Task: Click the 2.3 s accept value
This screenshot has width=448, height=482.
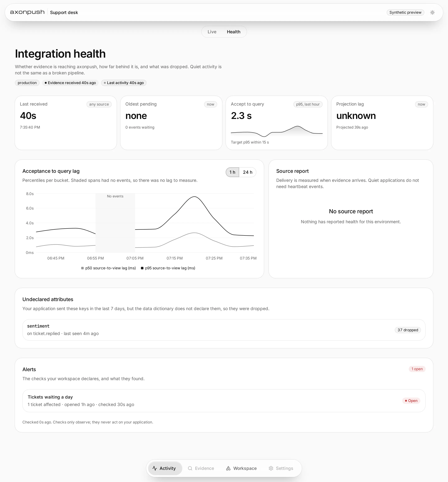Action: (x=241, y=116)
